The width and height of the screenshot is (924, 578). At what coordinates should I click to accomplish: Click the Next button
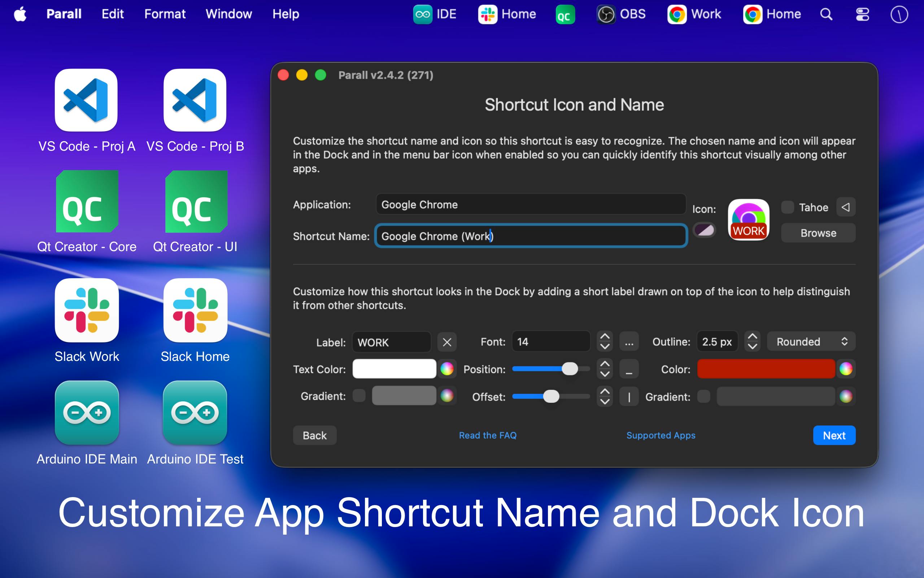(834, 435)
